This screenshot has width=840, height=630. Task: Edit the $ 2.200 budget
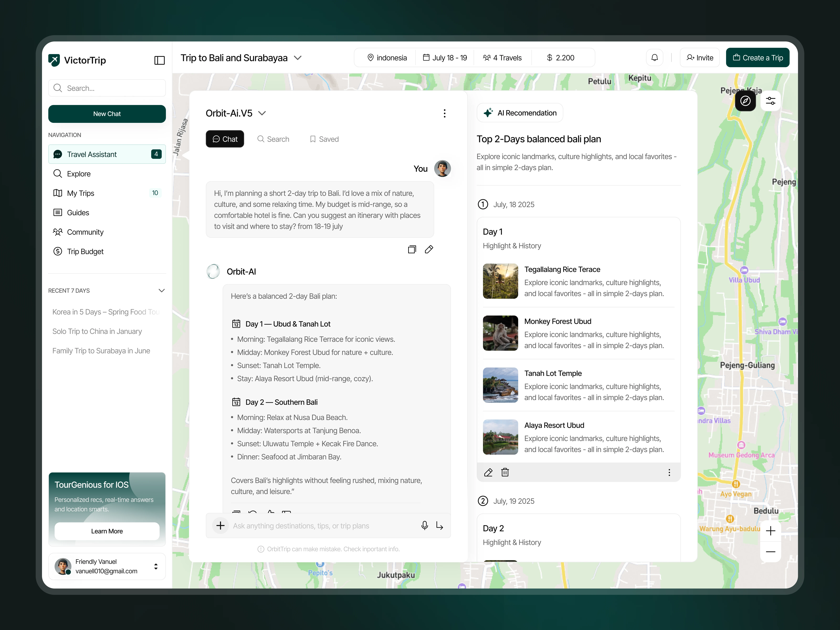[561, 58]
